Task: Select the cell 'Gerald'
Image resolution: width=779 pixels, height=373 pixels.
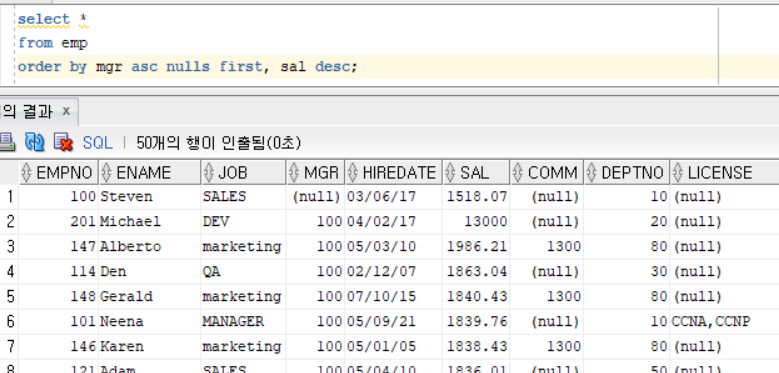Action: tap(150, 297)
